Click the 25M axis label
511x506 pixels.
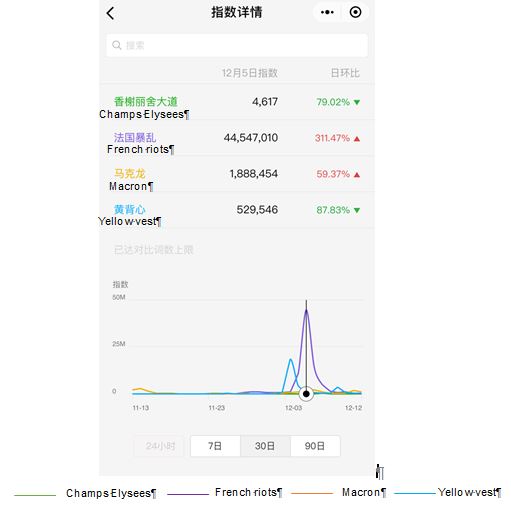click(x=119, y=344)
